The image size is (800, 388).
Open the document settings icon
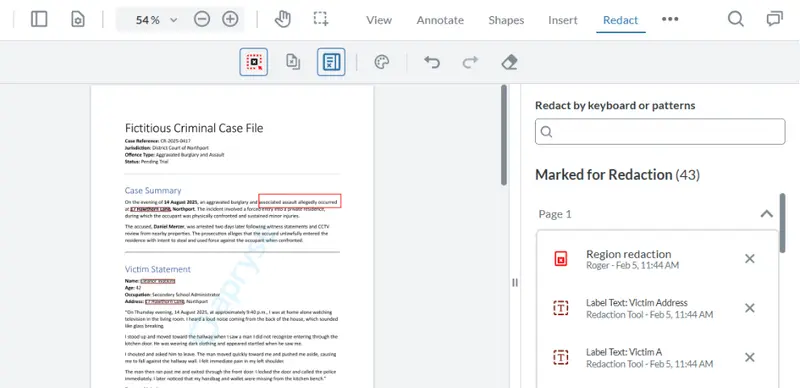[x=78, y=19]
